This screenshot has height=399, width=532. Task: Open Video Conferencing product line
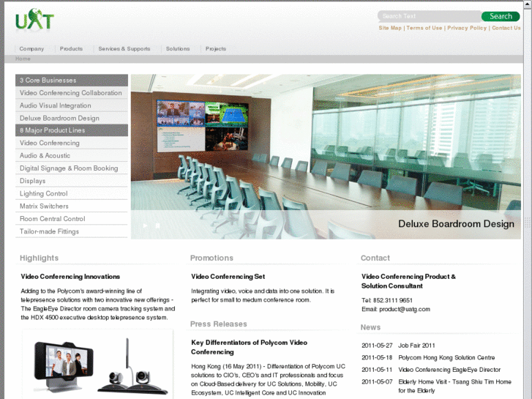(x=72, y=143)
